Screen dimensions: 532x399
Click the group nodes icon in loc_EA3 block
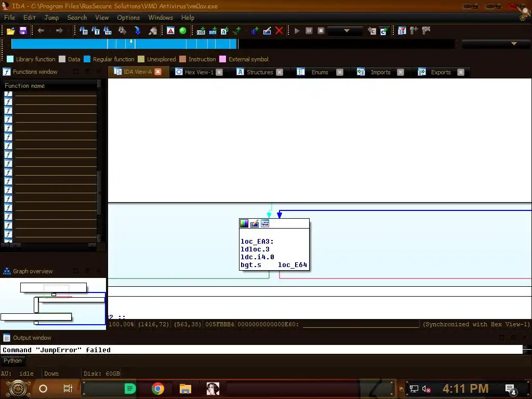click(x=265, y=223)
